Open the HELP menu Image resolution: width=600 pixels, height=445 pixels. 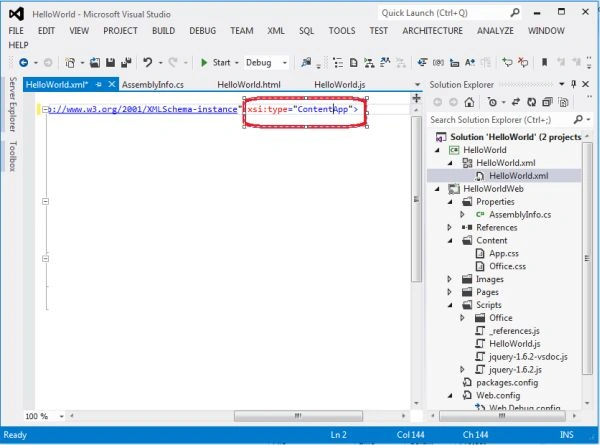(18, 45)
